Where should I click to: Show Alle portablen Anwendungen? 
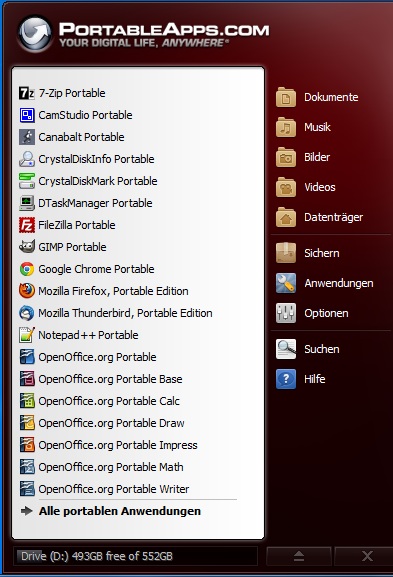coord(120,511)
